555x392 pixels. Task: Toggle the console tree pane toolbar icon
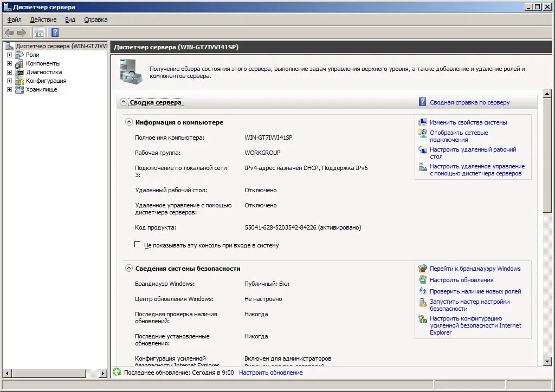pyautogui.click(x=38, y=33)
